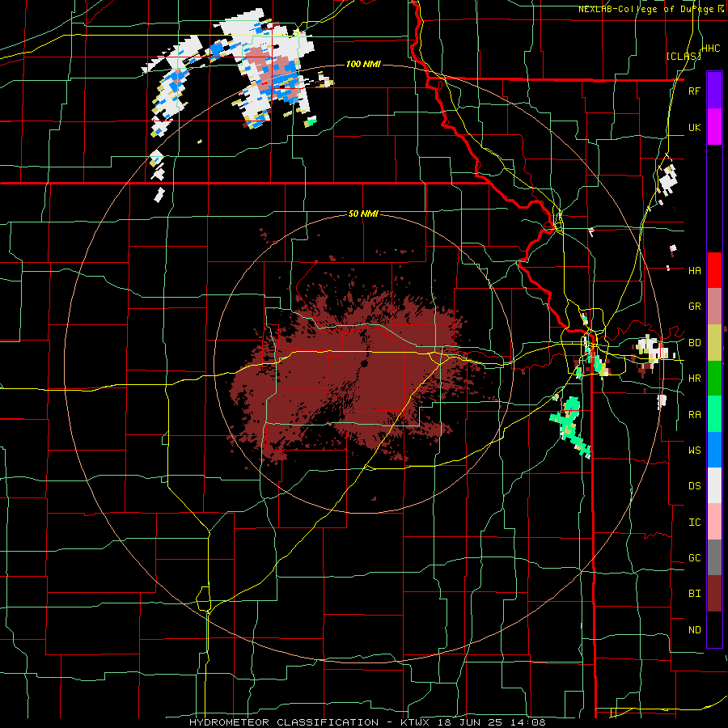Pick the RA bright green legend swatch
This screenshot has width=728, height=728.
714,414
